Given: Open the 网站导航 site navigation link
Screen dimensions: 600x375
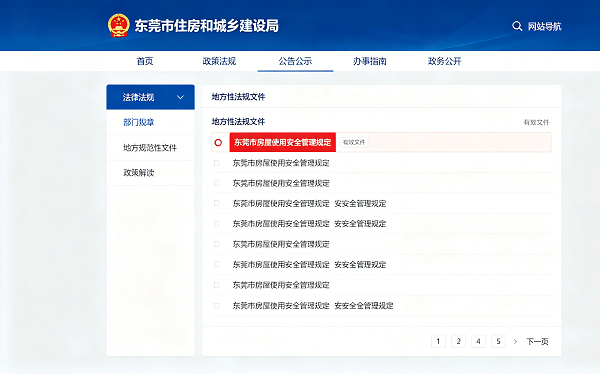Looking at the screenshot, I should pyautogui.click(x=545, y=26).
